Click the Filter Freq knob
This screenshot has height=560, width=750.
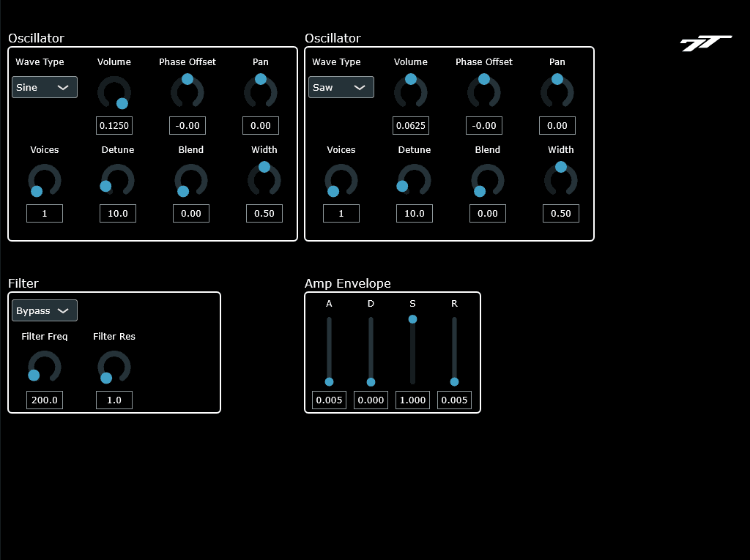pos(45,367)
